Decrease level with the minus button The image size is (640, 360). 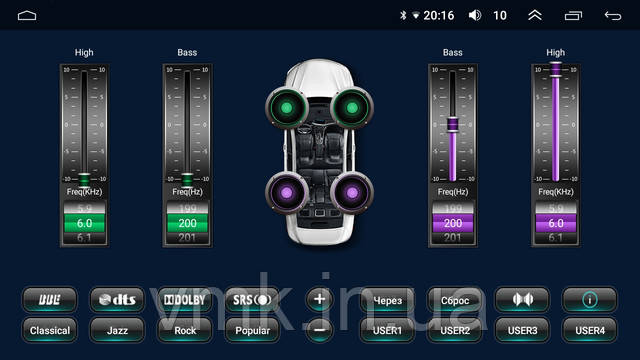[320, 330]
